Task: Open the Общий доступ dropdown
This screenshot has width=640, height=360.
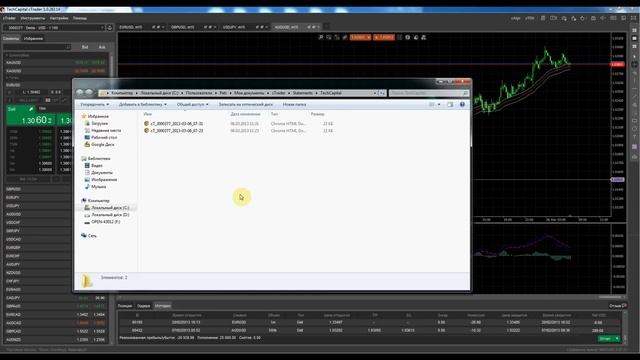Action: click(x=192, y=104)
